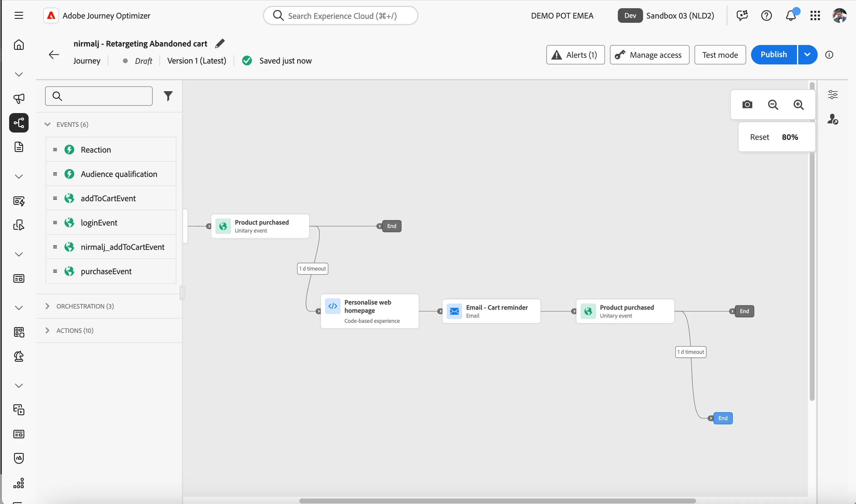Screen dimensions: 856x504
Task: Open the feedback chat icon in header
Action: coord(742,16)
